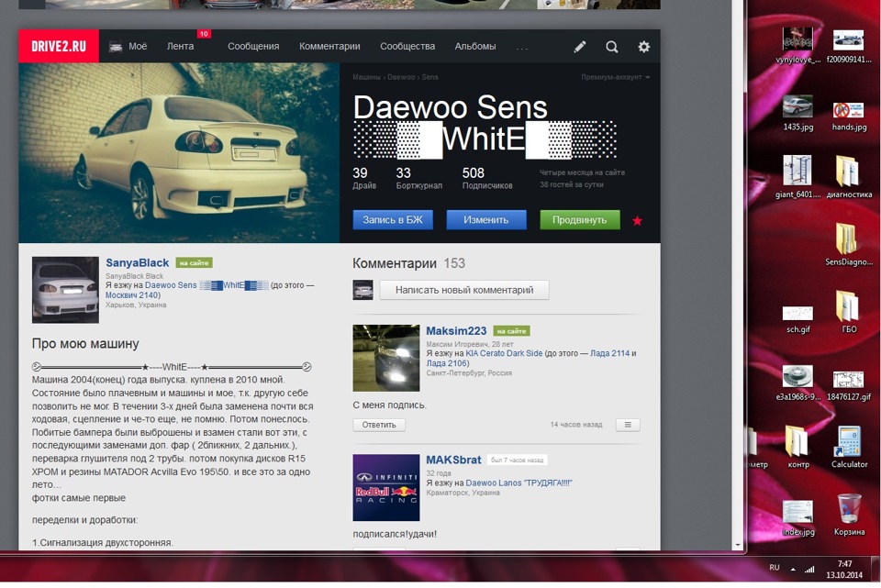The width and height of the screenshot is (881, 588).
Task: Click the car icon beside Моё
Action: (116, 47)
